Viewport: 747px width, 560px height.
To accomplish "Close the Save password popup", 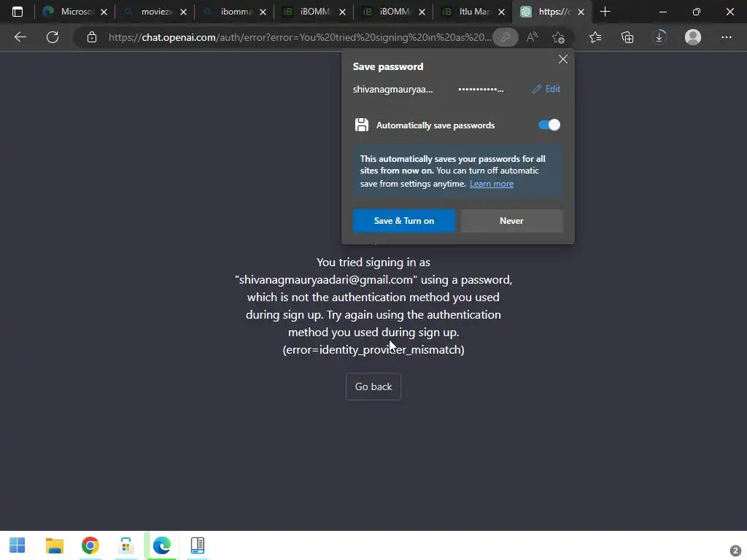I will point(563,59).
